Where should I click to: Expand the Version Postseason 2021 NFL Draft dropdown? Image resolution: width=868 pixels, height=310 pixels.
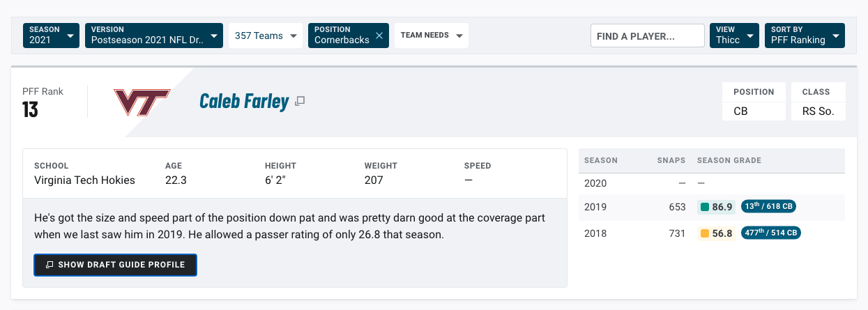point(155,36)
